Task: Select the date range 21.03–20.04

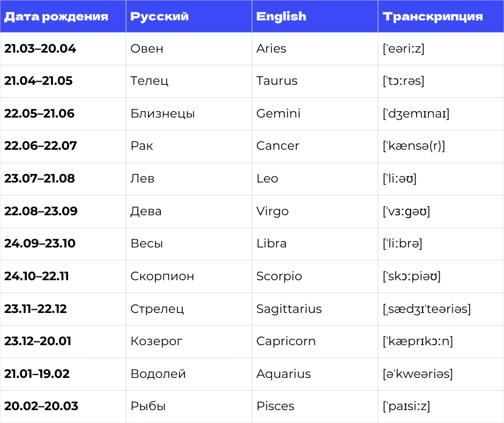Action: (40, 49)
